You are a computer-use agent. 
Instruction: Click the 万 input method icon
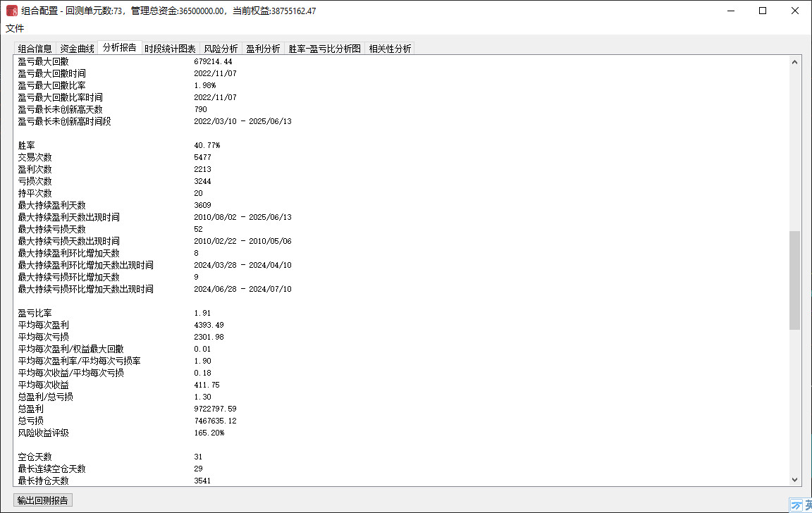pyautogui.click(x=796, y=505)
